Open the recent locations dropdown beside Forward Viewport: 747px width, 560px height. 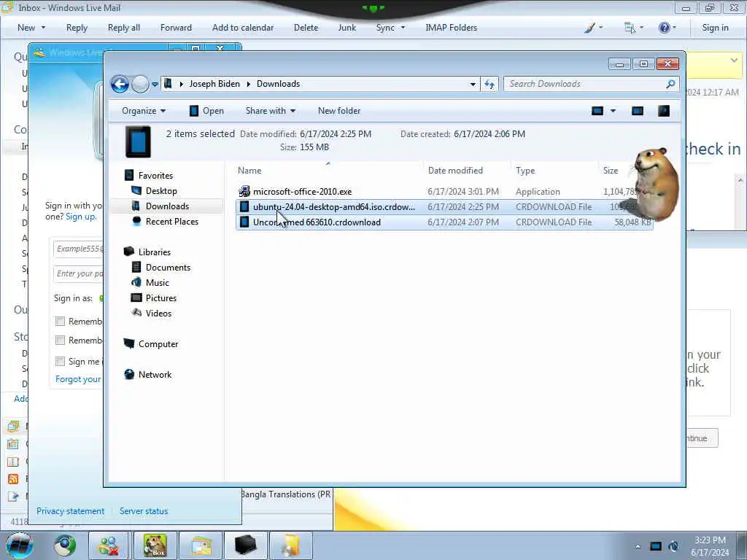pyautogui.click(x=155, y=85)
